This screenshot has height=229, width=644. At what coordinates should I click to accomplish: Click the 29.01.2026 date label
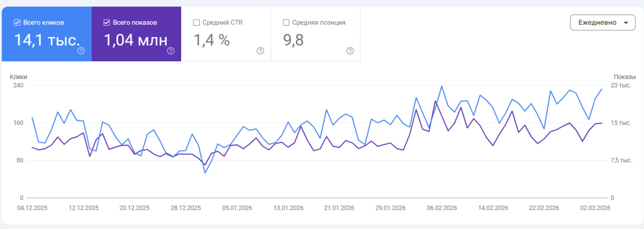tap(390, 208)
